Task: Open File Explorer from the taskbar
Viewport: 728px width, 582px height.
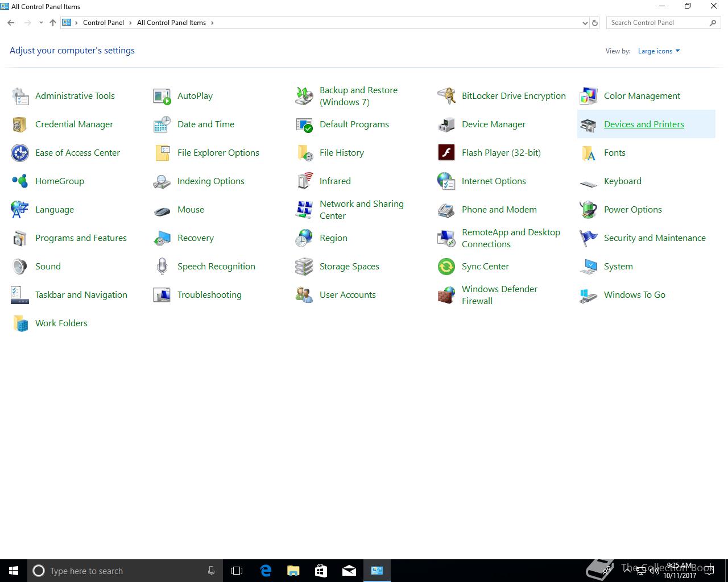Action: click(293, 571)
